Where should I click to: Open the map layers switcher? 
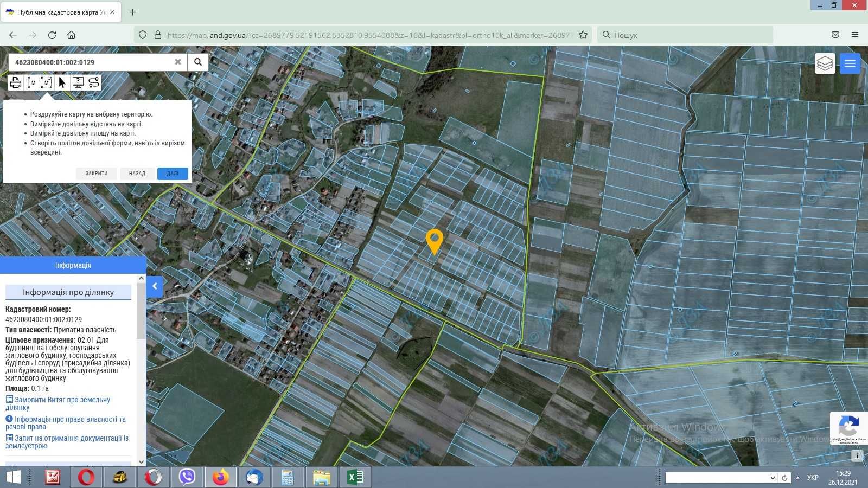pos(825,63)
